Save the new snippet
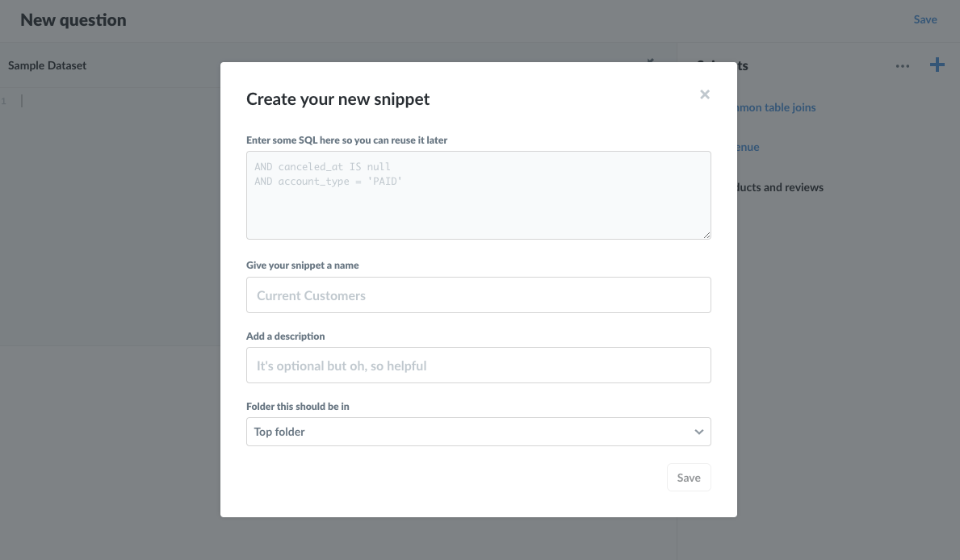The image size is (960, 560). click(x=688, y=477)
